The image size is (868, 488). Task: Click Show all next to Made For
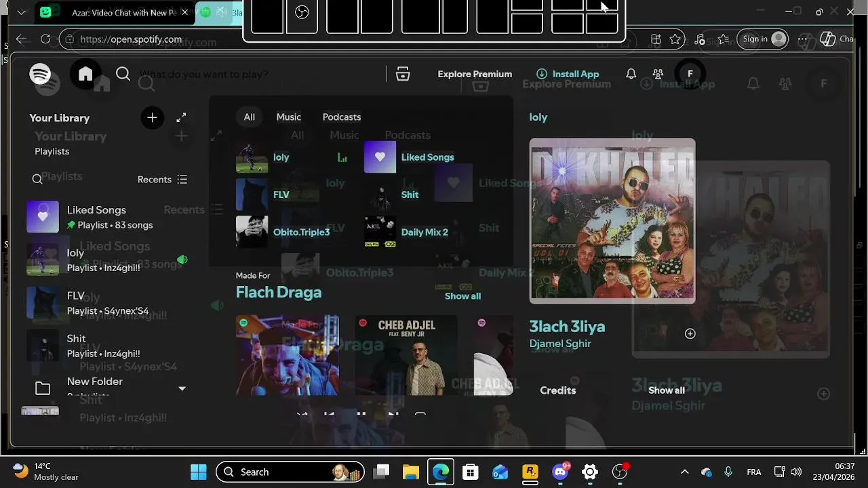pyautogui.click(x=462, y=296)
